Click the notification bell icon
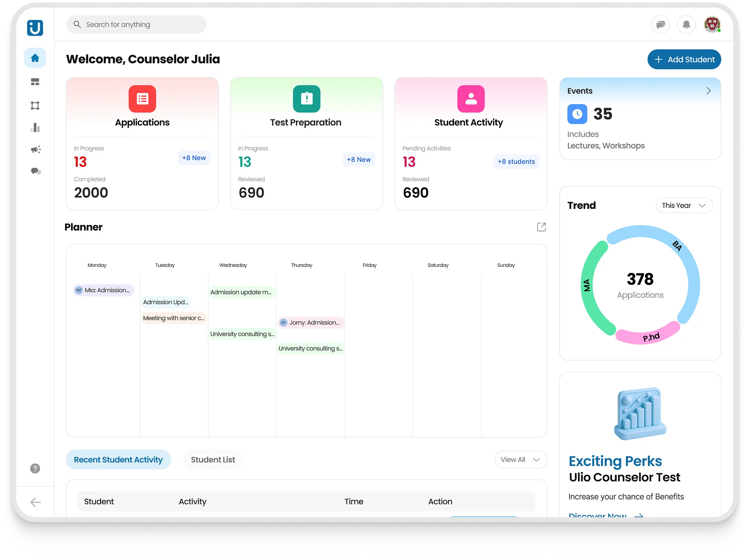This screenshot has height=560, width=749. point(686,25)
